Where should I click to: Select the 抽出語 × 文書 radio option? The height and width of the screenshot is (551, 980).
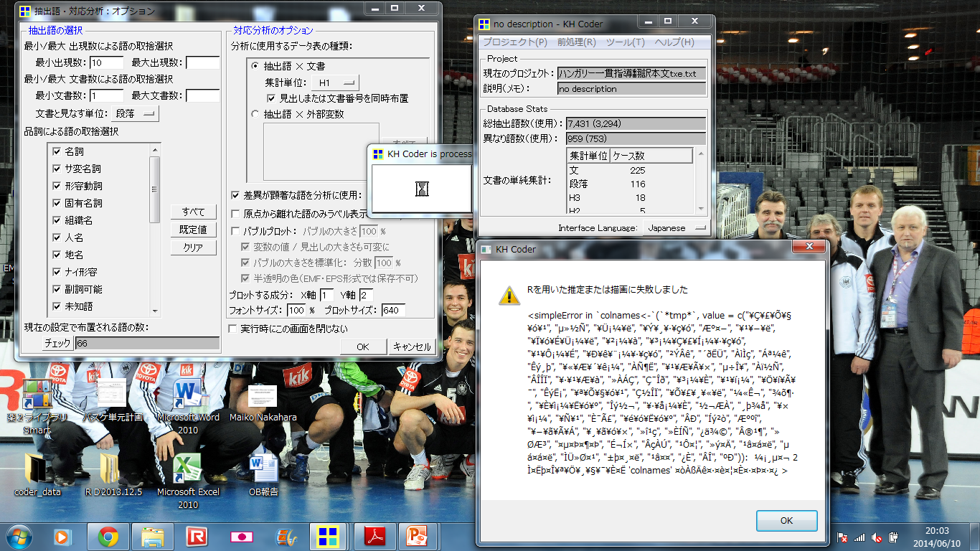[255, 66]
